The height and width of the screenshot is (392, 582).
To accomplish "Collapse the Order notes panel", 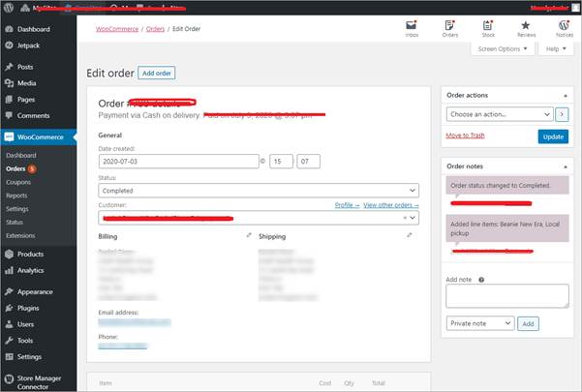I will pyautogui.click(x=562, y=166).
